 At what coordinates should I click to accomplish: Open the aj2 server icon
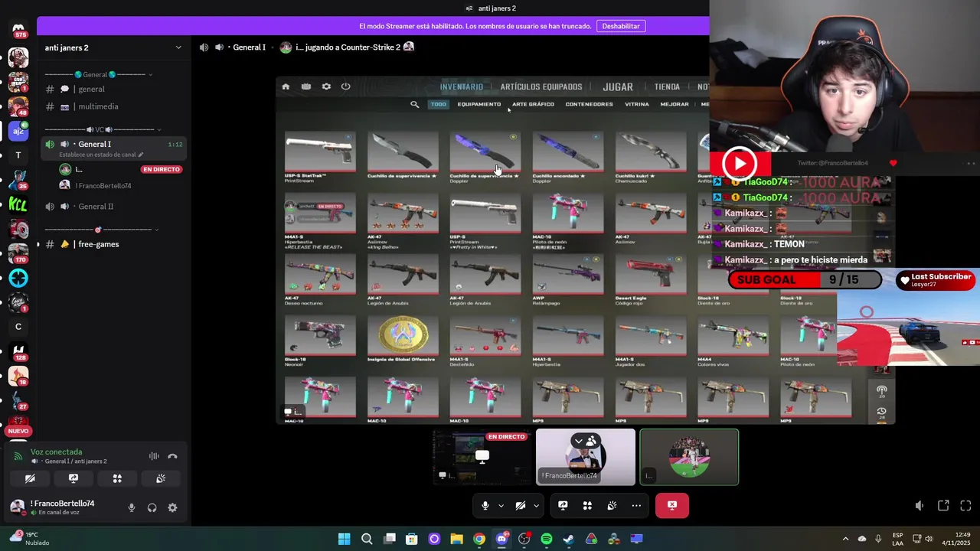point(18,131)
